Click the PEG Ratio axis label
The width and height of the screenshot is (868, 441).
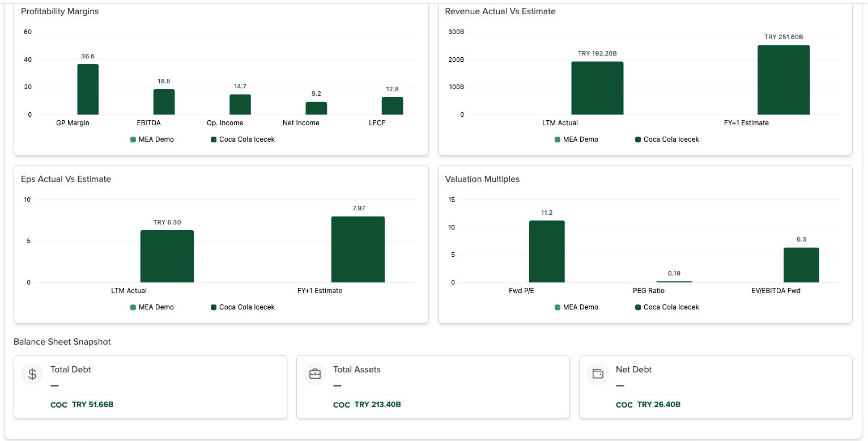click(649, 291)
